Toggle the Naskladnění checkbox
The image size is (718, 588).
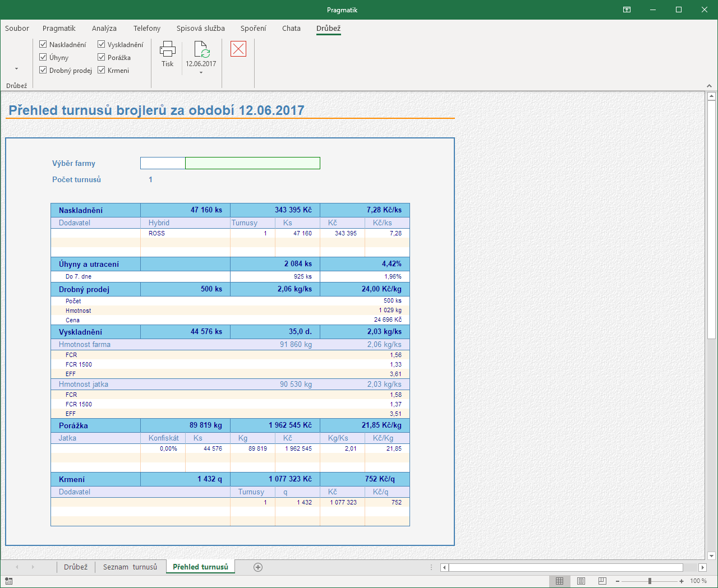coord(43,44)
